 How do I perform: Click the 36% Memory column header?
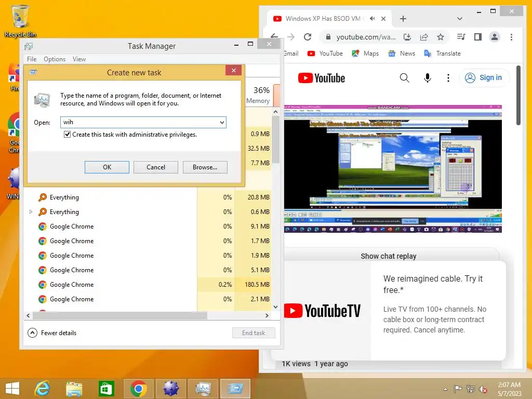258,95
